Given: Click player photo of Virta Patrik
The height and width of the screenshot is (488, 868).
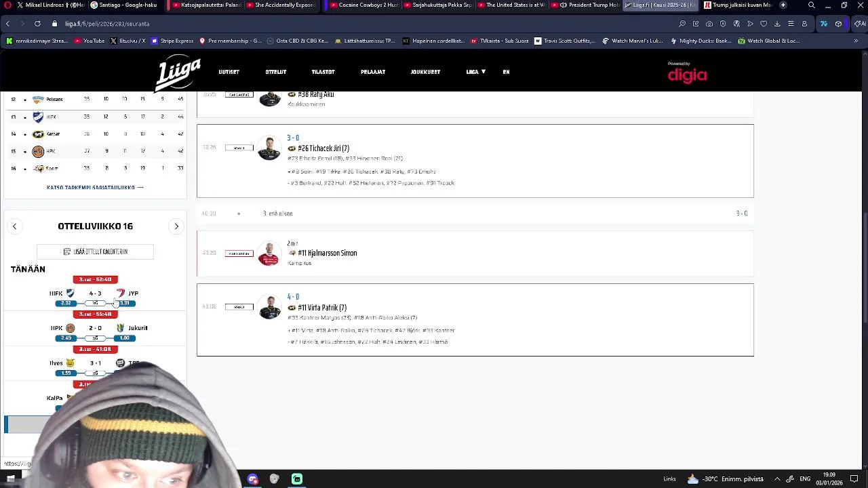Looking at the screenshot, I should pyautogui.click(x=269, y=307).
